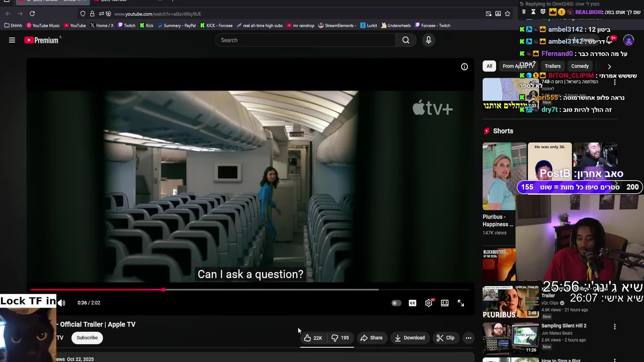Image resolution: width=644 pixels, height=362 pixels.
Task: Open Shhhh bookmarks folder
Action: pos(13,26)
